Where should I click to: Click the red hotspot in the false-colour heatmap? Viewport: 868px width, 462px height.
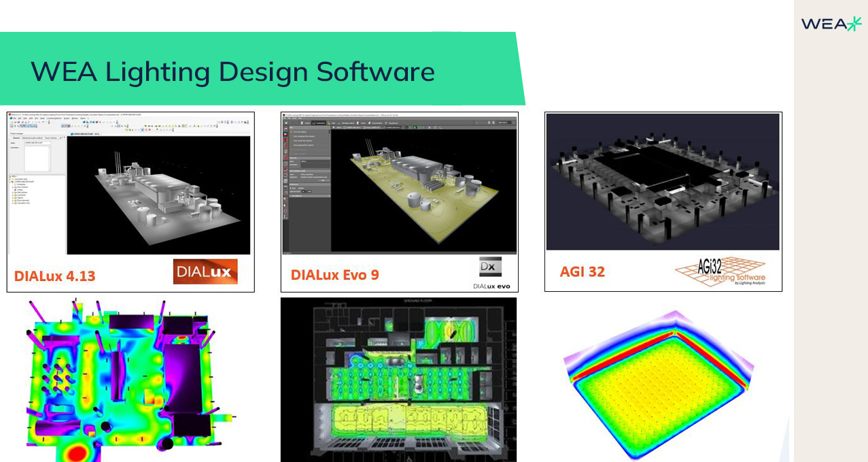[82, 452]
